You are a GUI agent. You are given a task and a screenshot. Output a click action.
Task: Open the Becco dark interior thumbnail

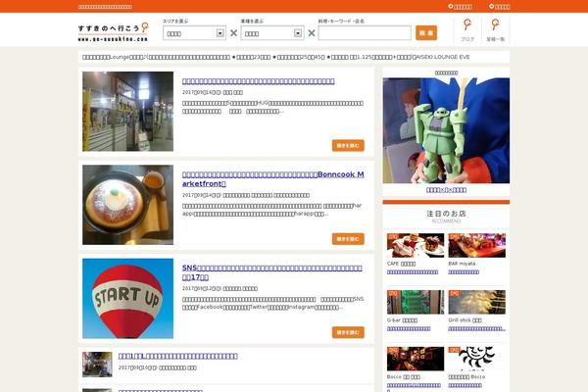tap(416, 359)
